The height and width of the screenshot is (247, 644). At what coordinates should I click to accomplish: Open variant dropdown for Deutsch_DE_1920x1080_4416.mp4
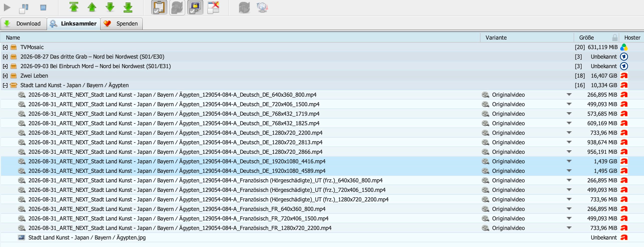[569, 161]
